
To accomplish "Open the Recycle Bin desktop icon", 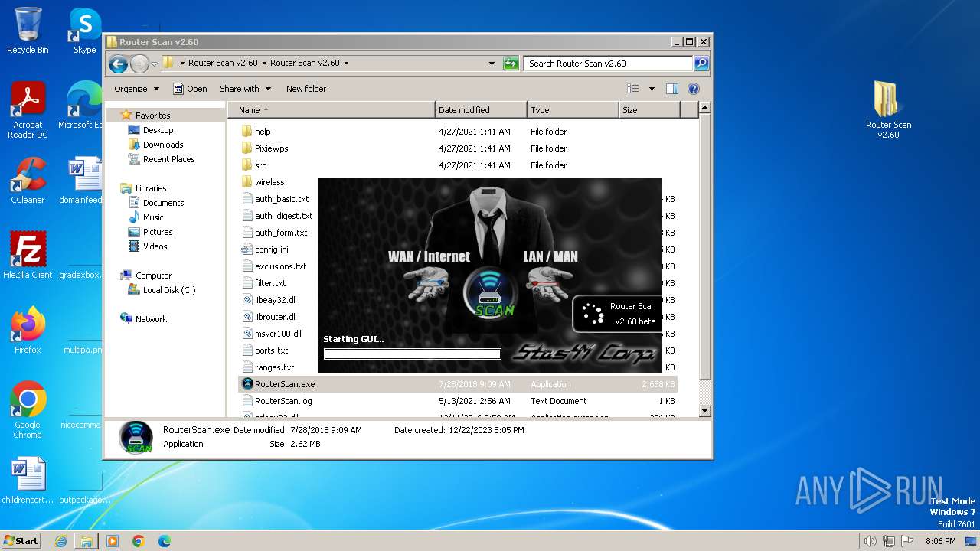I will pos(28,31).
